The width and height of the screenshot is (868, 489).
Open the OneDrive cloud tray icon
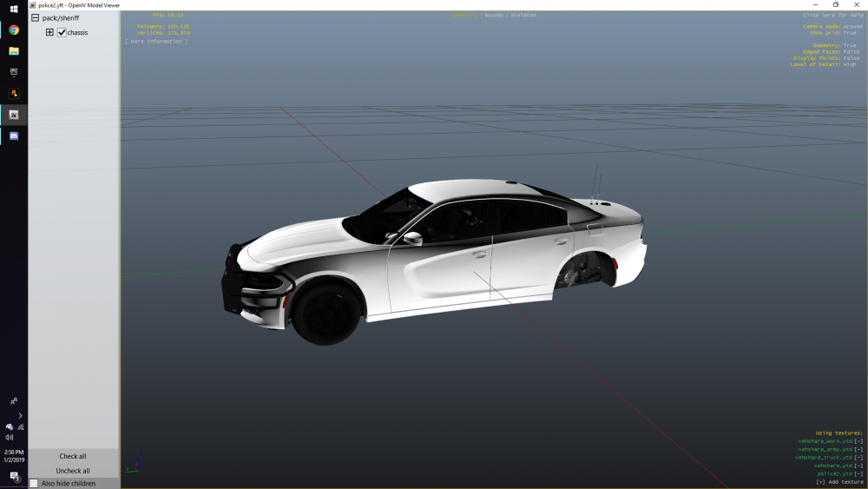point(9,427)
